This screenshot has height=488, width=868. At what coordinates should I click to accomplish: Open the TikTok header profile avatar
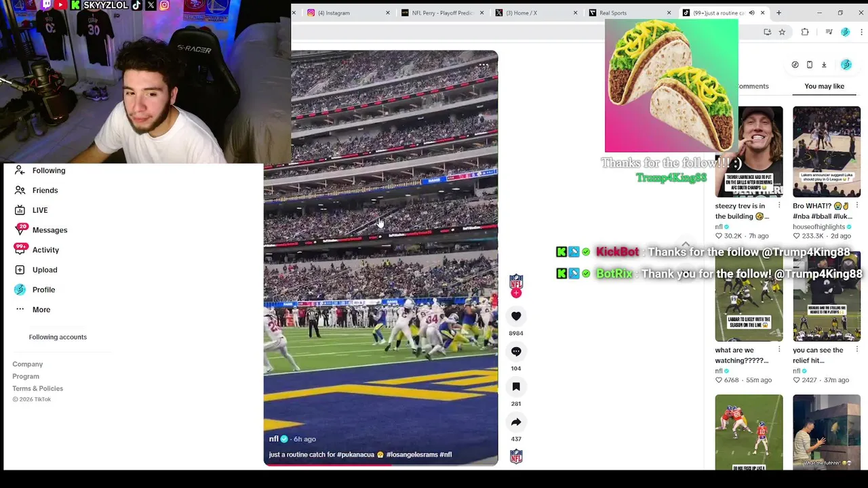846,65
